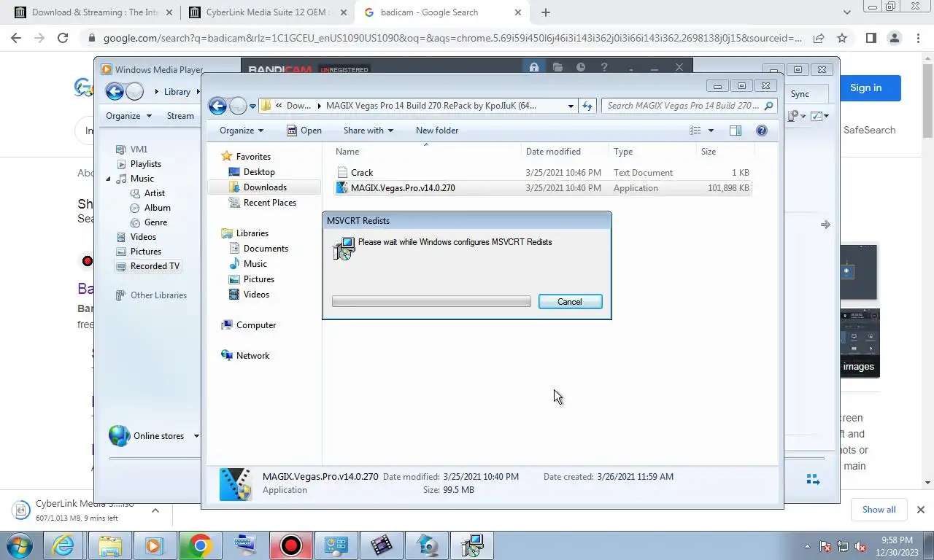Click Explorer window back navigation arrow
Viewport: 934px width, 560px height.
click(217, 106)
